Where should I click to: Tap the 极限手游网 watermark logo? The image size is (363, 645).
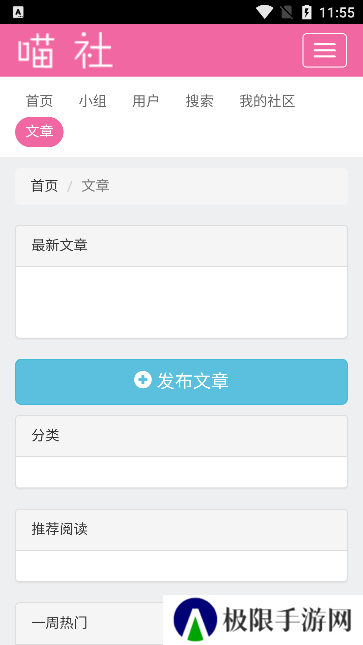263,620
